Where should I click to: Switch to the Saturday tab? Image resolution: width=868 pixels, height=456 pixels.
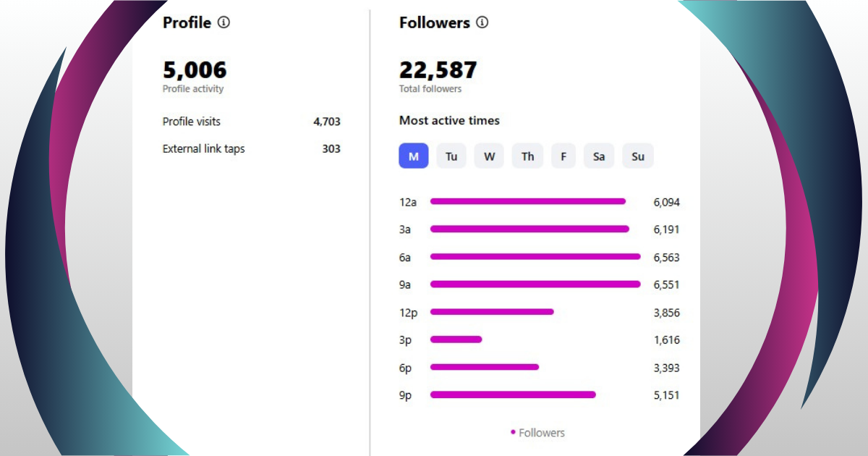(x=599, y=156)
